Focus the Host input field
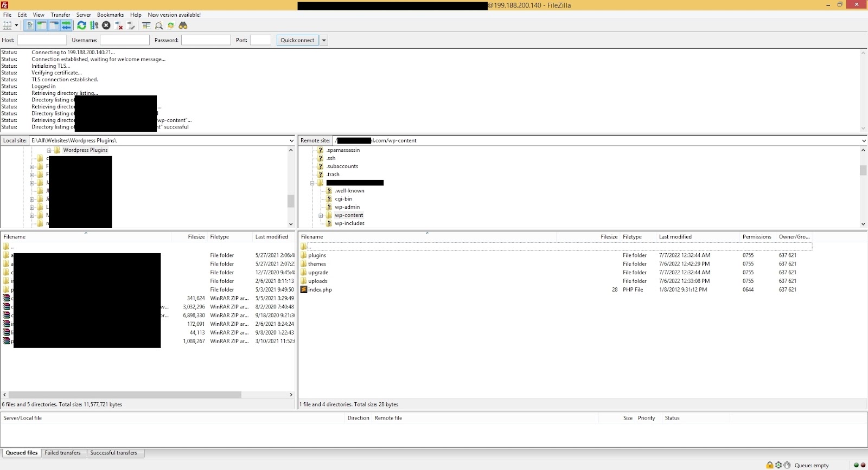The image size is (868, 470). (42, 40)
